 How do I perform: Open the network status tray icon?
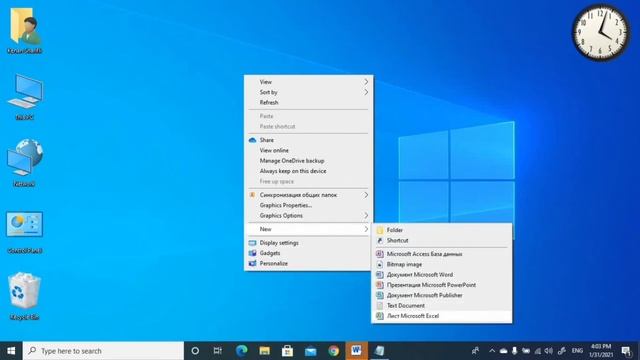pos(538,351)
